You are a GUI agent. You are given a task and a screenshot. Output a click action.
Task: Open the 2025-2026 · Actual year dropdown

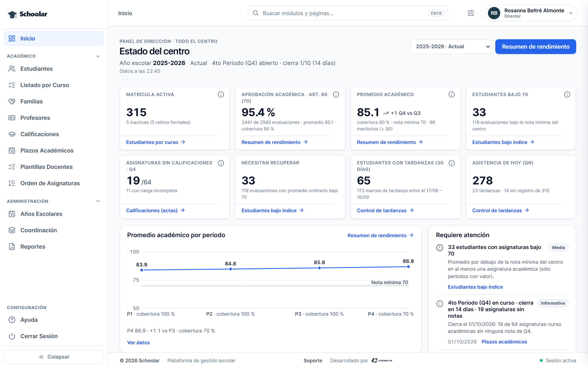click(x=450, y=47)
